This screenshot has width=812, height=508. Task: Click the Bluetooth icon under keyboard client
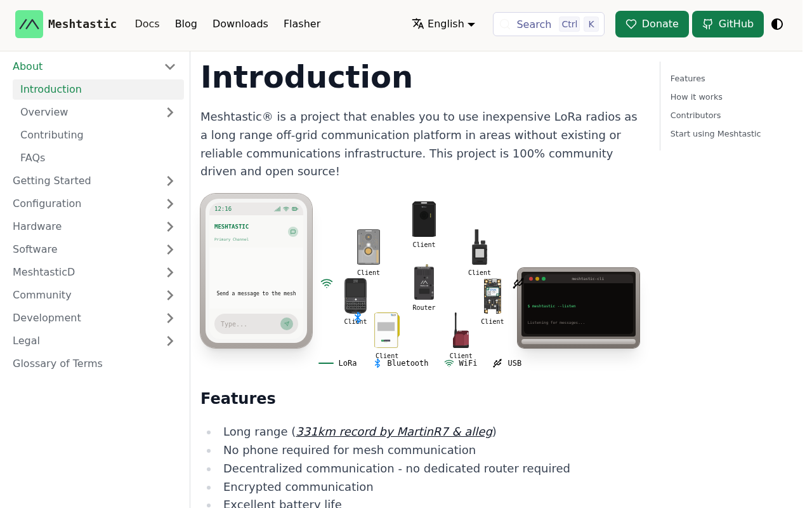(358, 317)
